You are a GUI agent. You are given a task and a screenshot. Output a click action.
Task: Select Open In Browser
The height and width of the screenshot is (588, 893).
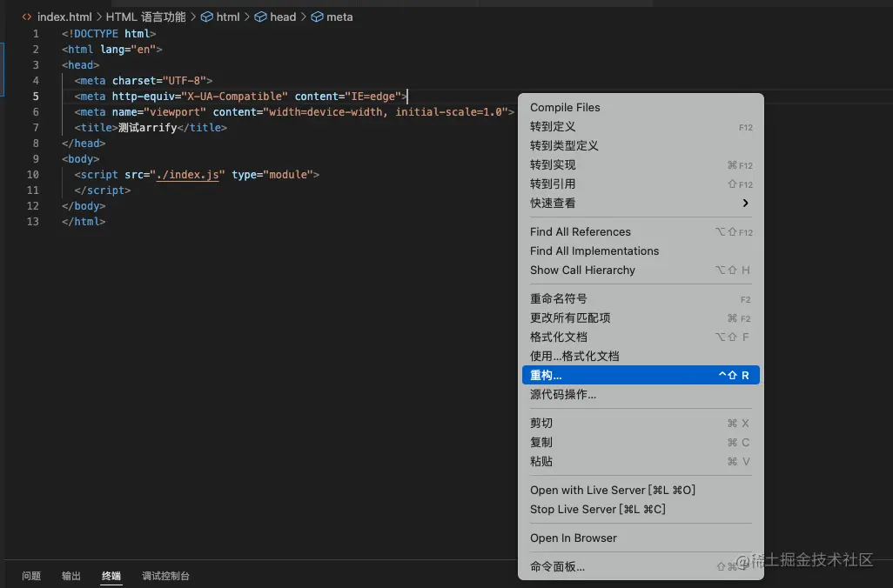[641, 538]
